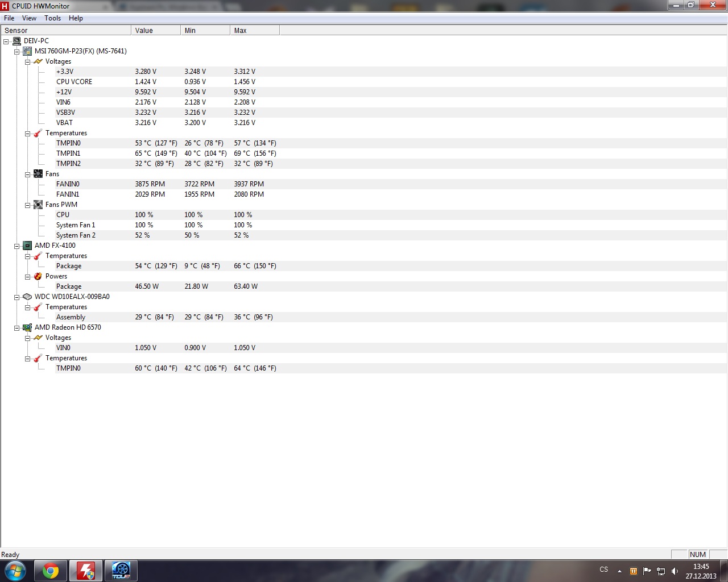Collapse the Fans PWM group
Viewport: 728px width, 582px height.
[27, 205]
